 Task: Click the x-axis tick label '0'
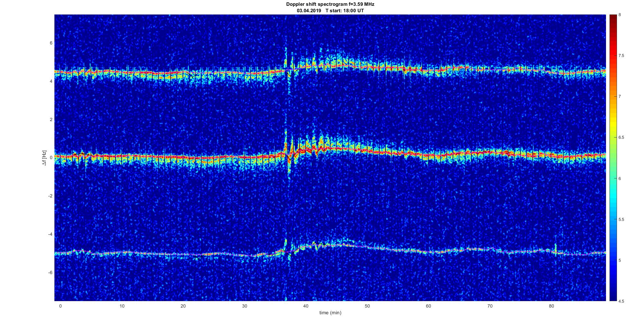tap(60, 306)
